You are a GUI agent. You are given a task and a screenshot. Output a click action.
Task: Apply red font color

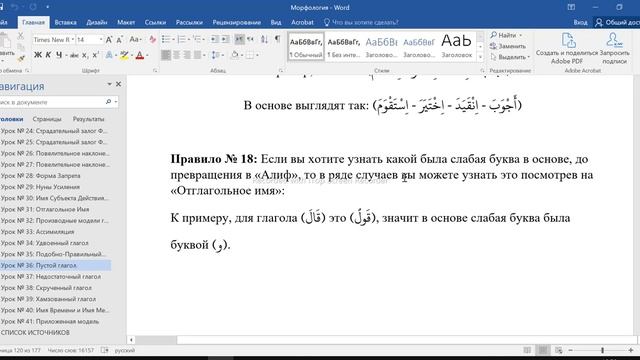[x=140, y=55]
